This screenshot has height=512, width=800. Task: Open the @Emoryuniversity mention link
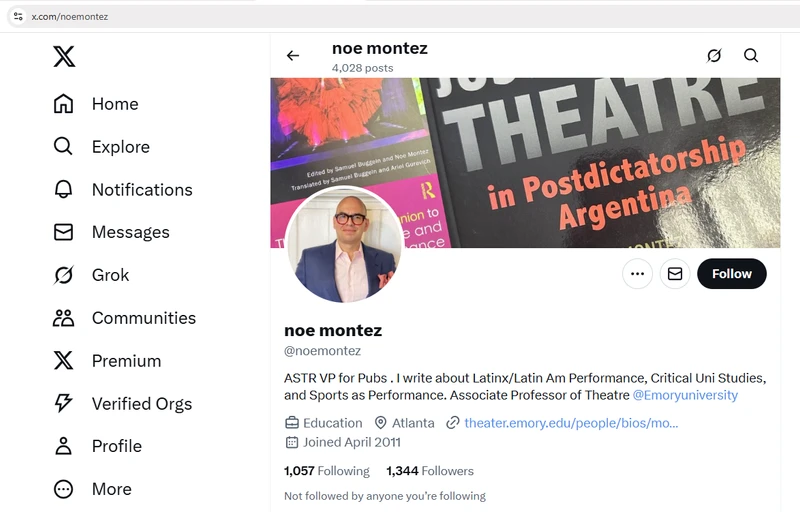pyautogui.click(x=685, y=395)
